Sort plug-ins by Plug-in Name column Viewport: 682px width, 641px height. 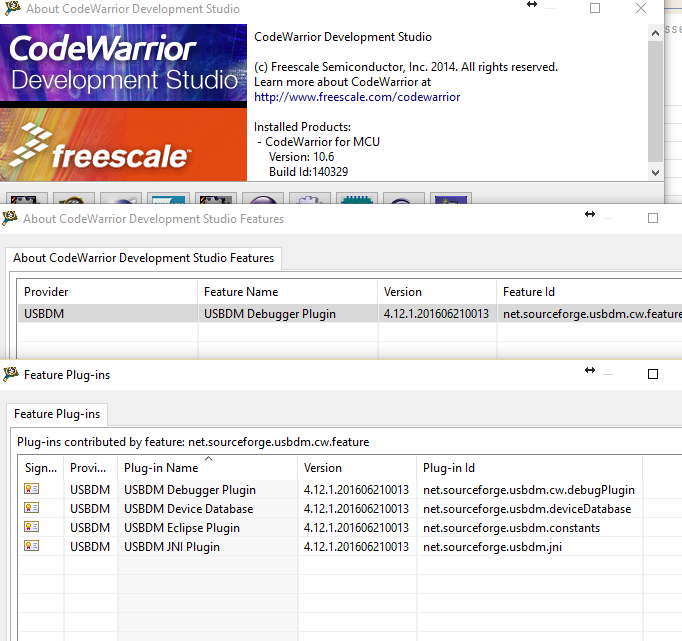point(207,468)
